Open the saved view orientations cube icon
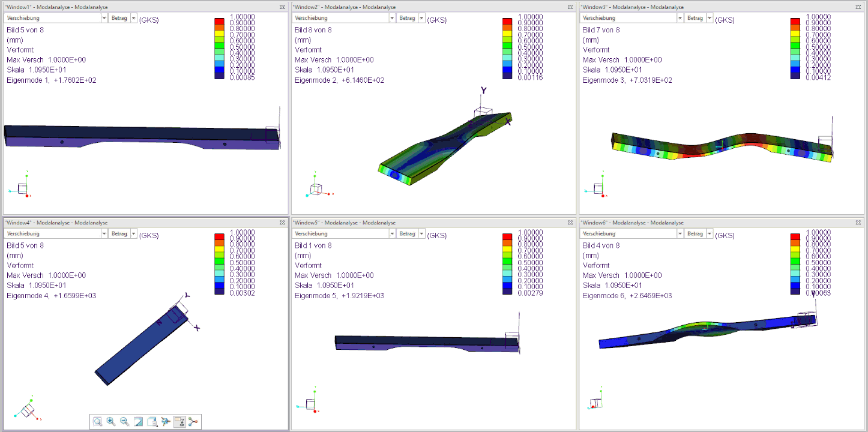Image resolution: width=868 pixels, height=432 pixels. [152, 422]
